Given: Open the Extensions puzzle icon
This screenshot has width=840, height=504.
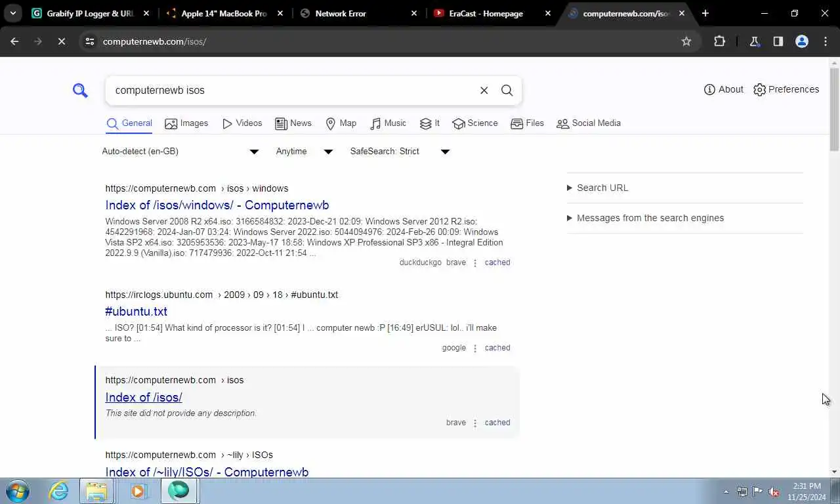Looking at the screenshot, I should [x=719, y=41].
